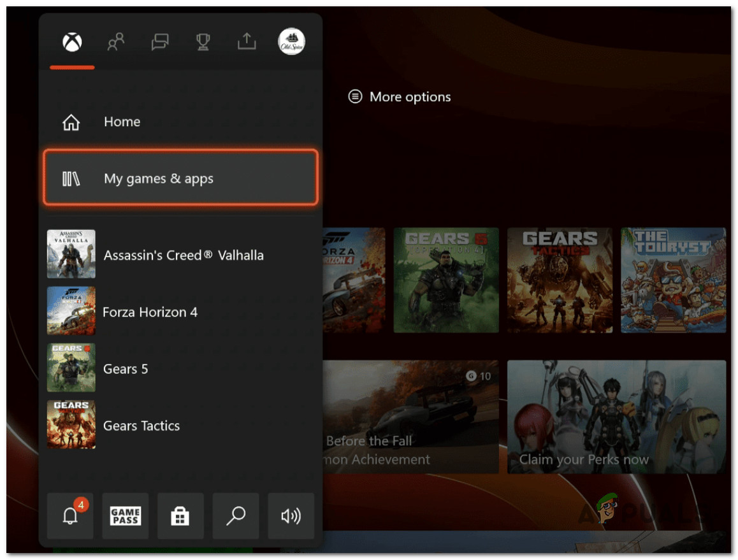This screenshot has width=738, height=560.
Task: Click Gears Tactics cover thumbnail in guide
Action: coord(71,425)
